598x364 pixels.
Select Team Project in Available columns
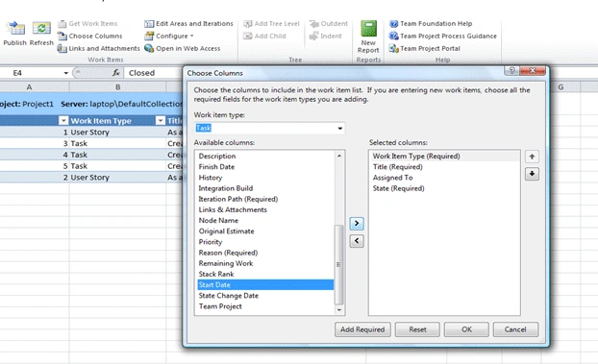tap(265, 306)
